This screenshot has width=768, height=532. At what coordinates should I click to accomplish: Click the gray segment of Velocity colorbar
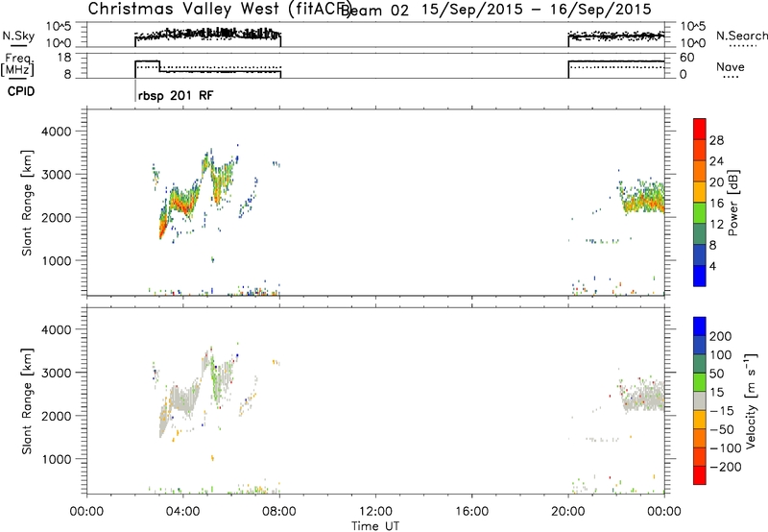tap(700, 401)
